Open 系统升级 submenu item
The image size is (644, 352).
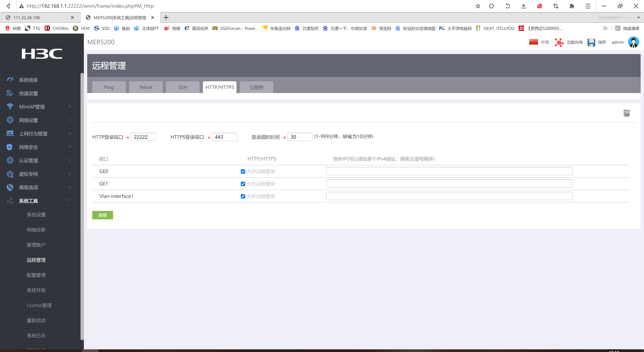pyautogui.click(x=36, y=291)
